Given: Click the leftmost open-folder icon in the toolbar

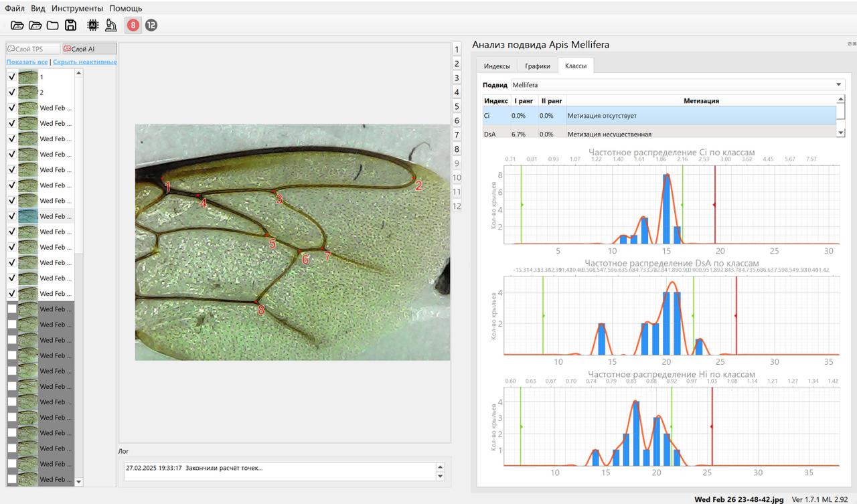Looking at the screenshot, I should coord(17,25).
